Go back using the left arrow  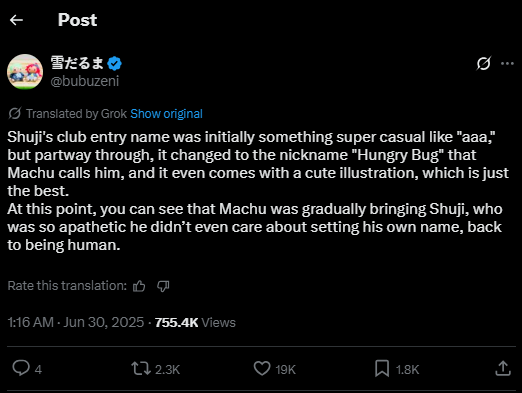pos(16,20)
